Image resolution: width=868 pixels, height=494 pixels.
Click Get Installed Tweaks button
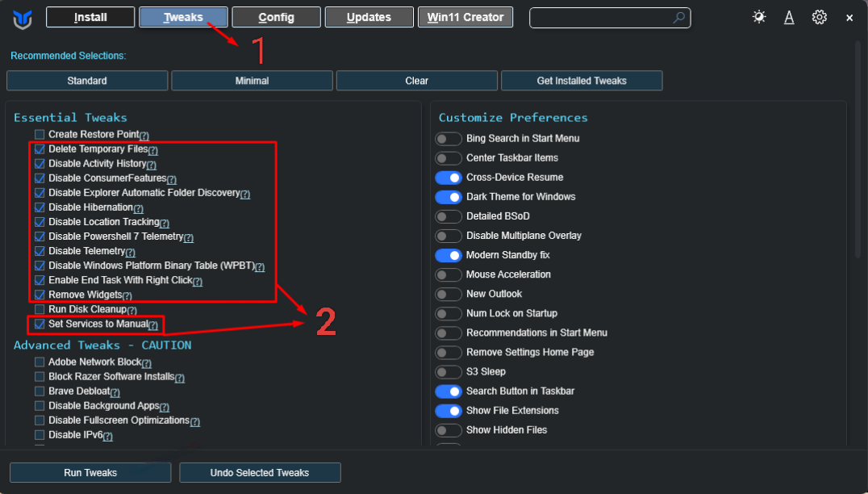[582, 80]
